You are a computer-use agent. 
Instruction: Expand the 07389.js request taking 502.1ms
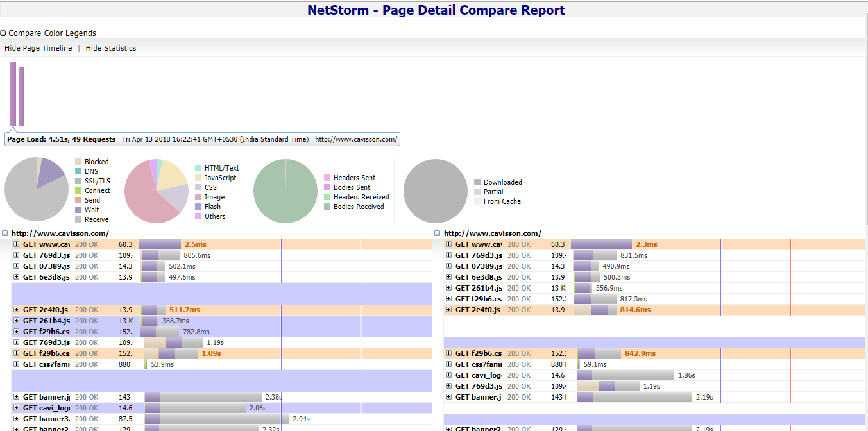point(17,266)
